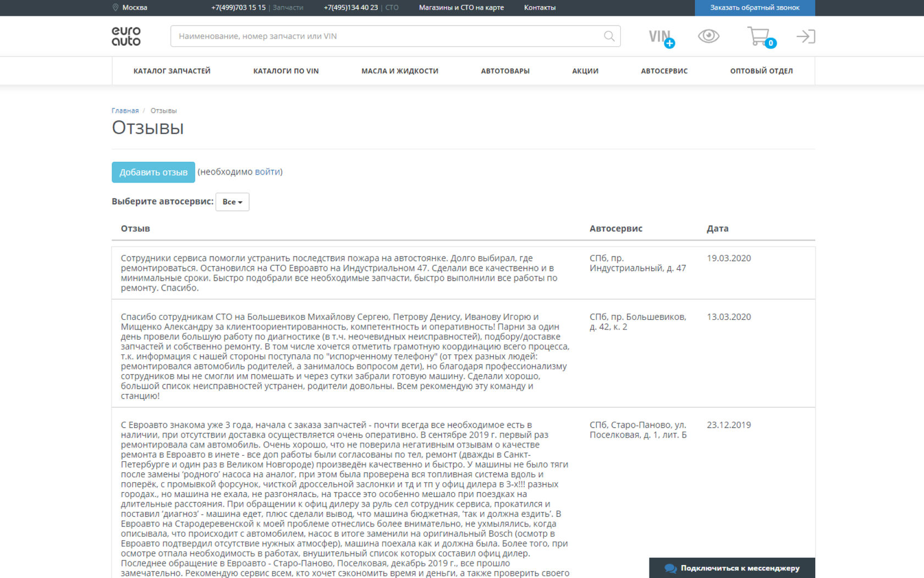
Task: Click the Дата column header
Action: (x=718, y=228)
